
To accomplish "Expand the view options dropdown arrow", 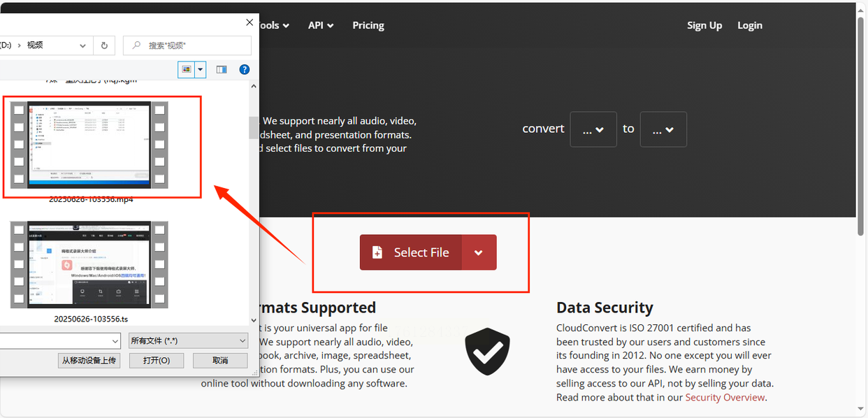I will pos(201,69).
